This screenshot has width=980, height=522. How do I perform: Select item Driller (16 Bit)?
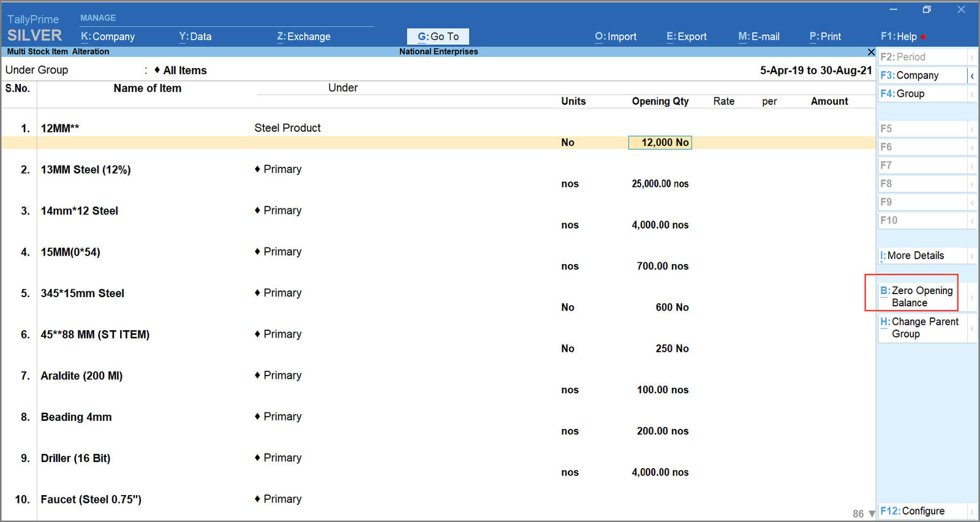(75, 458)
